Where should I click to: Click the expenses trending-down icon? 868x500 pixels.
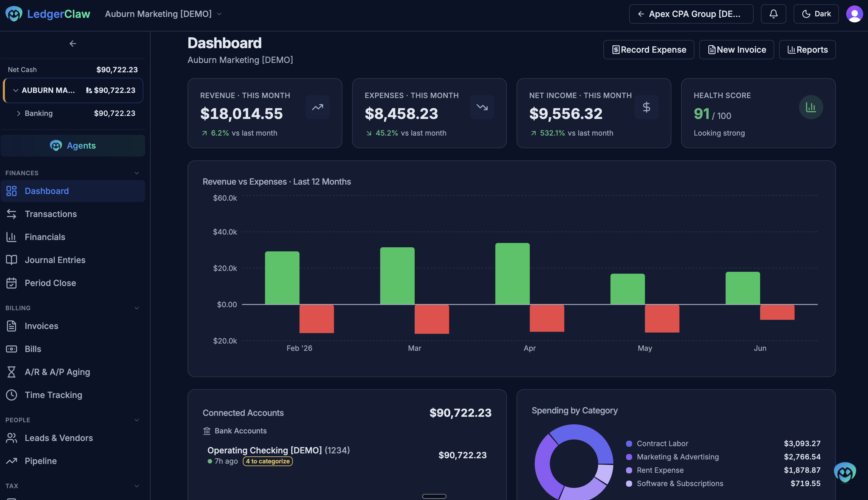point(482,107)
